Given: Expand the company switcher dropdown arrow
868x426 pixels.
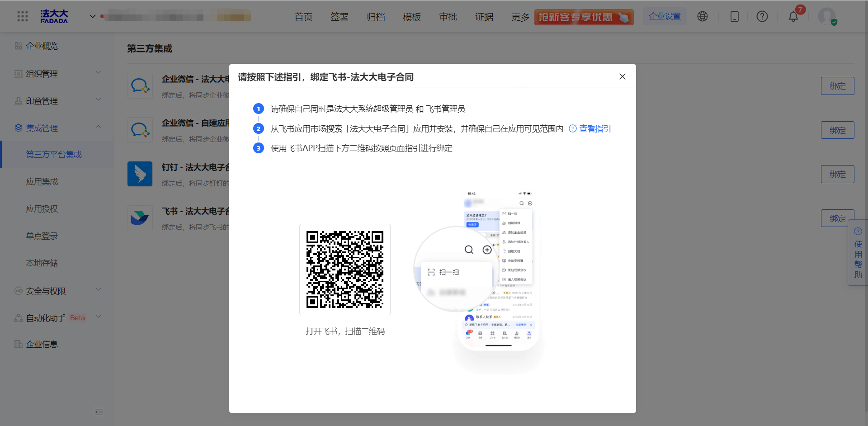Looking at the screenshot, I should [92, 16].
